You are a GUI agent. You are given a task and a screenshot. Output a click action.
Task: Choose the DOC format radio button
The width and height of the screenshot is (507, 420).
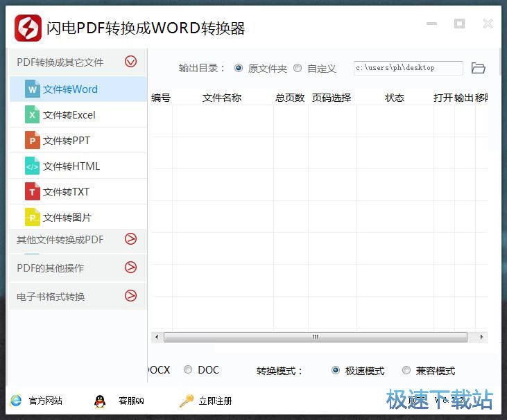pos(188,369)
